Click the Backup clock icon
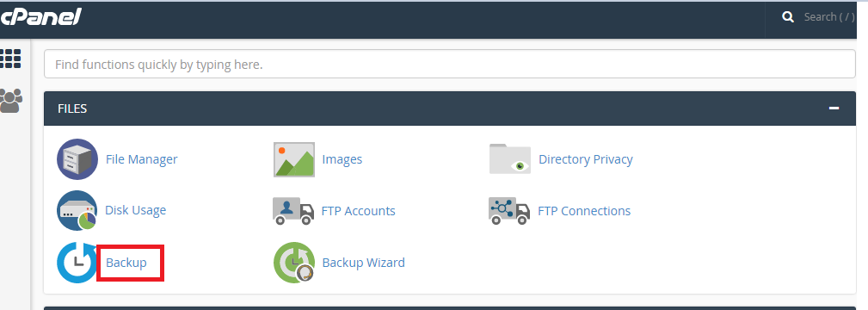 (77, 263)
